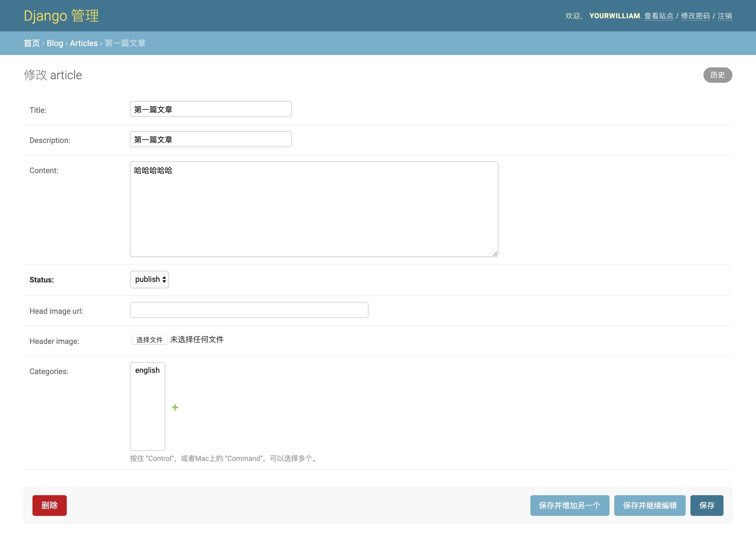Open the 历史 history button
The height and width of the screenshot is (559, 756).
[717, 75]
